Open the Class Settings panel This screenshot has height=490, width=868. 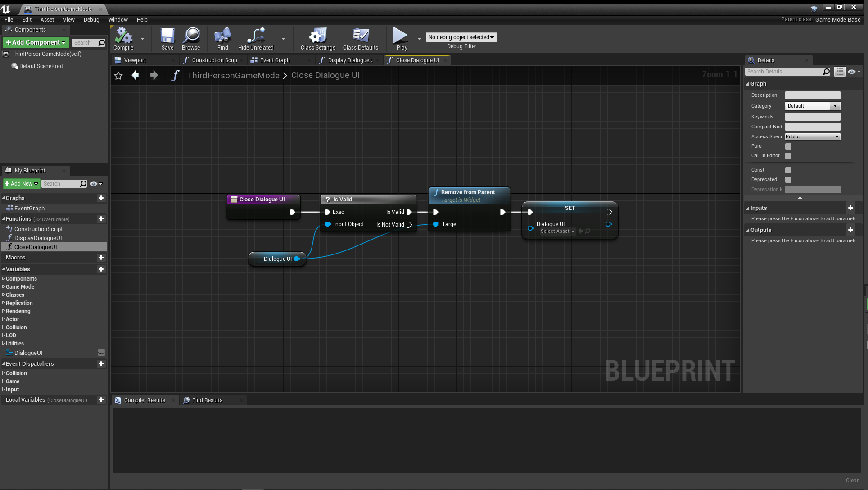[317, 37]
